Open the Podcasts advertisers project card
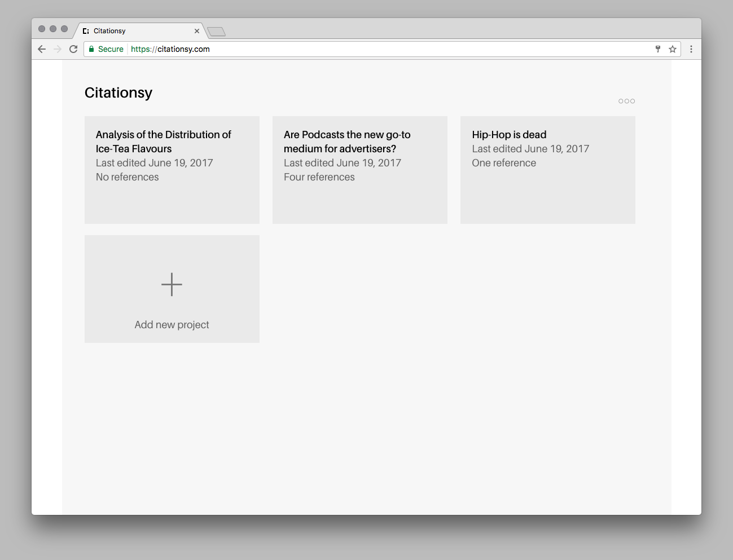The image size is (733, 560). click(x=360, y=170)
